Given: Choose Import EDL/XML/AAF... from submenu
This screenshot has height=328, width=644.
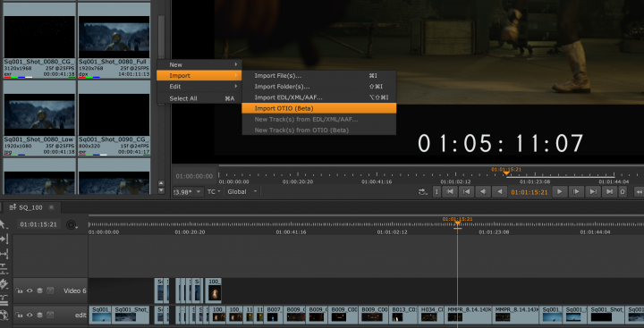Looking at the screenshot, I should (319, 97).
